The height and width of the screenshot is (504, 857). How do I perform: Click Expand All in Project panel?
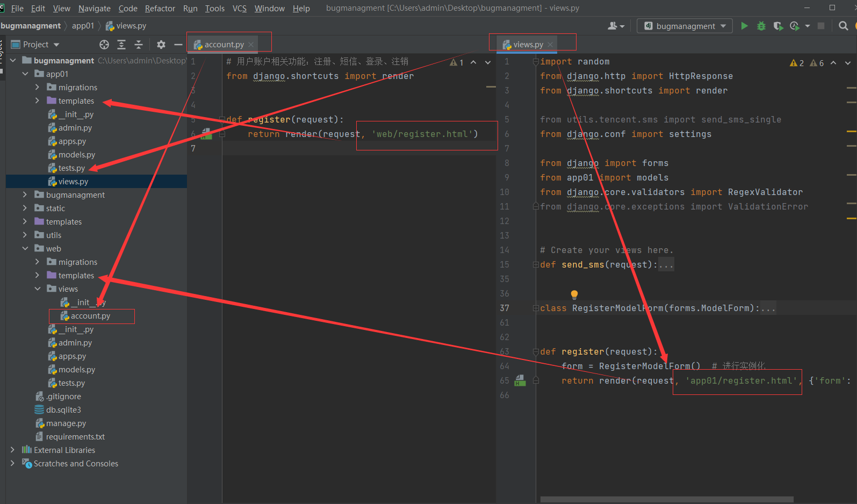121,45
